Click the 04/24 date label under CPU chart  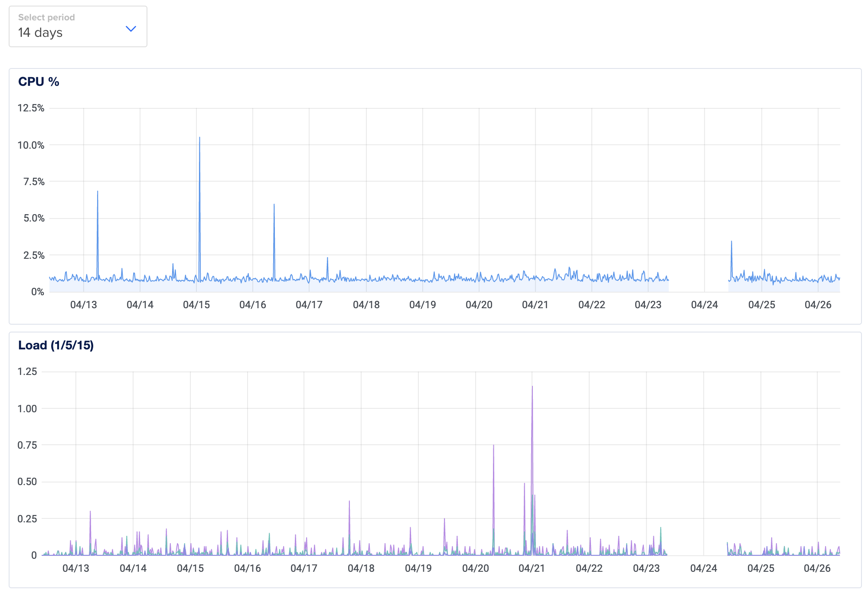[x=705, y=305]
